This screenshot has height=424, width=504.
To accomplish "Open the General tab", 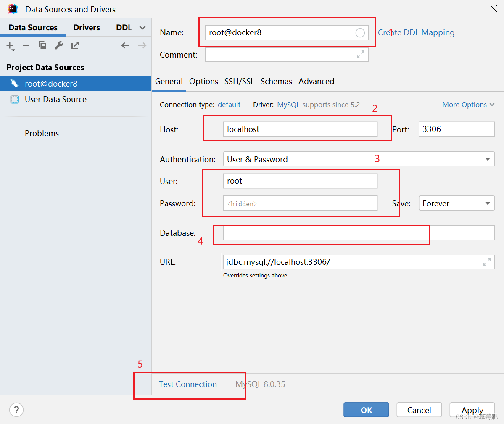I will point(169,81).
